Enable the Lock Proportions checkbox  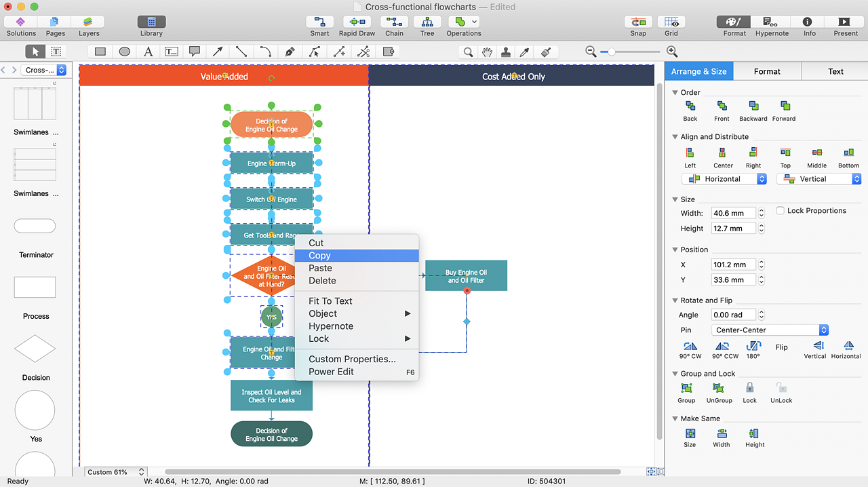[x=781, y=210]
